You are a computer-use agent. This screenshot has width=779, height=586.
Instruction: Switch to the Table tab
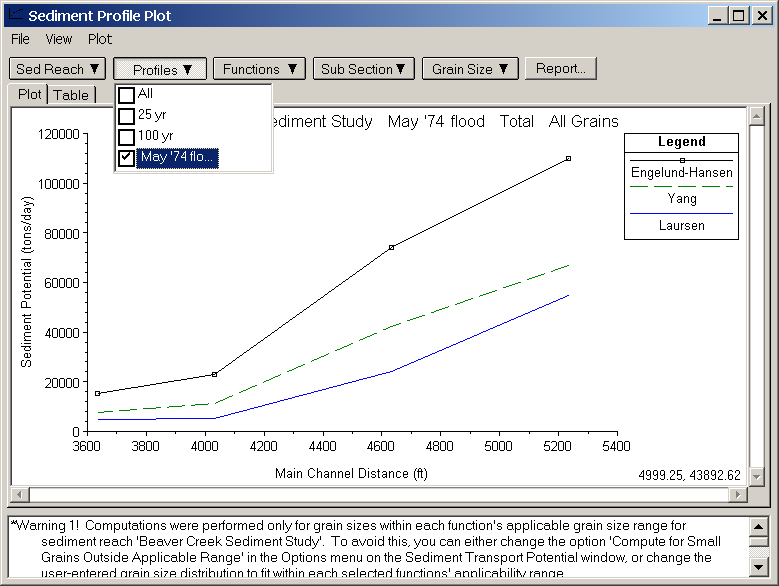click(x=71, y=95)
